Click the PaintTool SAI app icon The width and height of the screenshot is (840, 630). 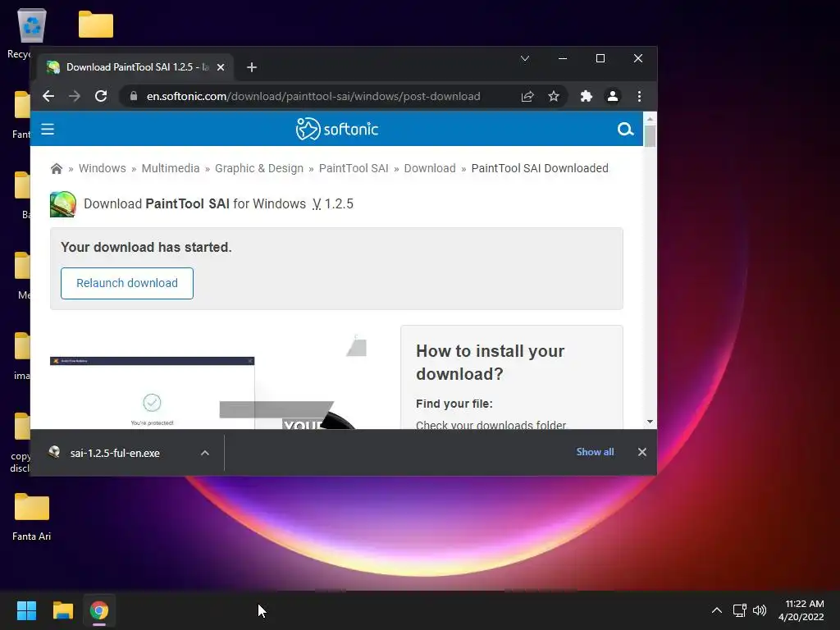tap(63, 204)
